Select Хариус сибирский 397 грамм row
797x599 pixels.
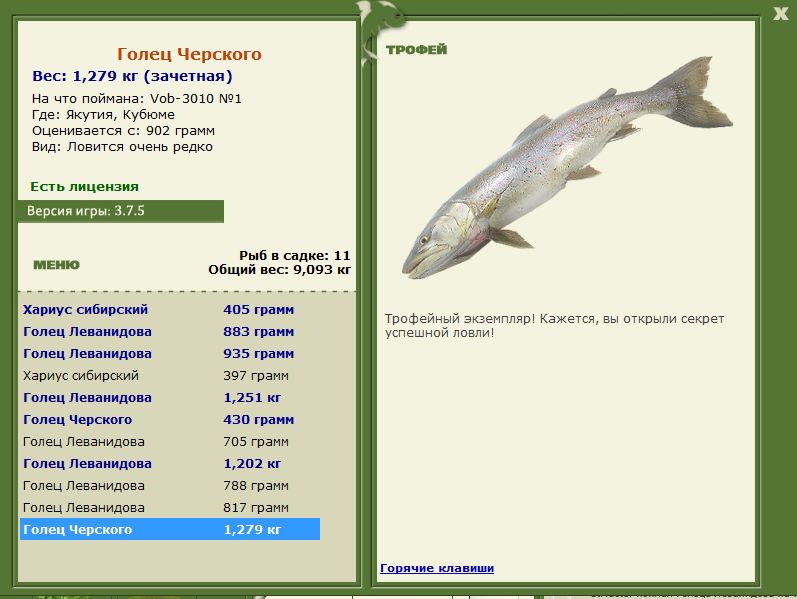(170, 375)
